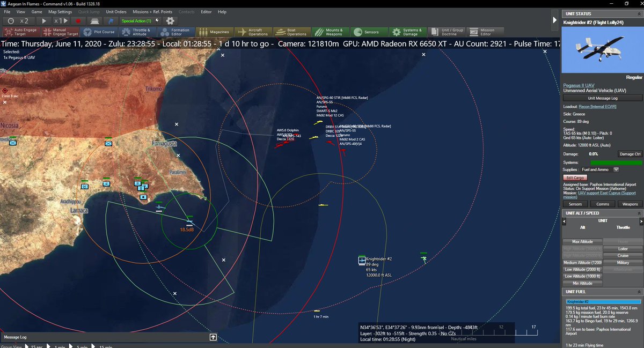This screenshot has height=348, width=644.
Task: Click the Edit Cargo button
Action: point(575,177)
